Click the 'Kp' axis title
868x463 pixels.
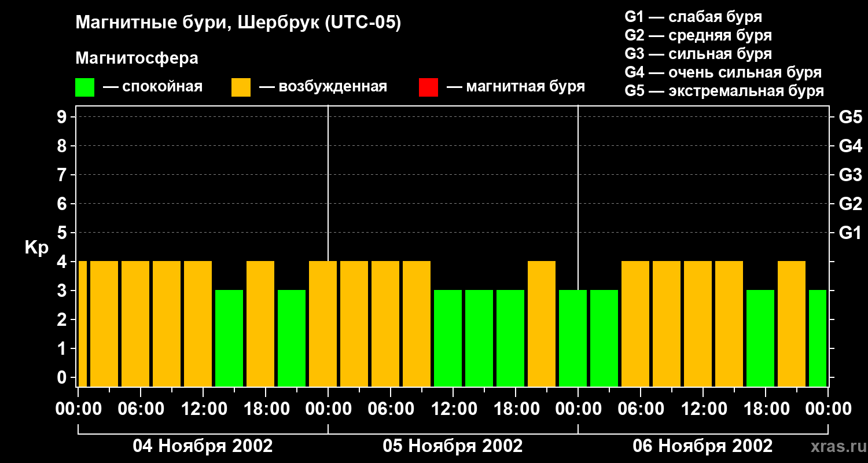coord(36,248)
